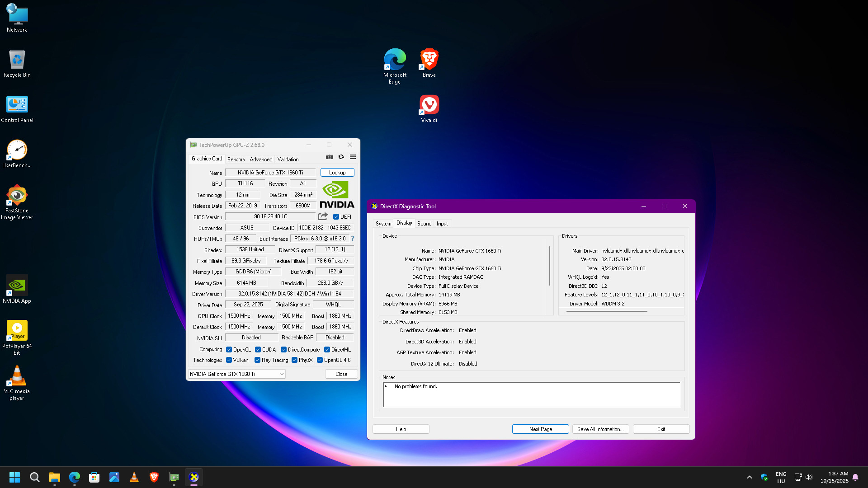Click the Brave icon in the taskbar

(154, 477)
